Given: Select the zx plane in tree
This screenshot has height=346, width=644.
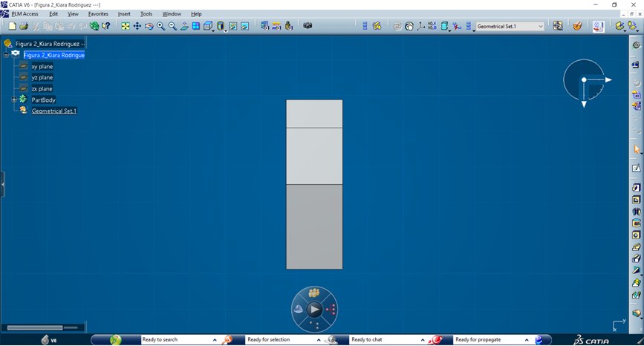Looking at the screenshot, I should click(42, 88).
